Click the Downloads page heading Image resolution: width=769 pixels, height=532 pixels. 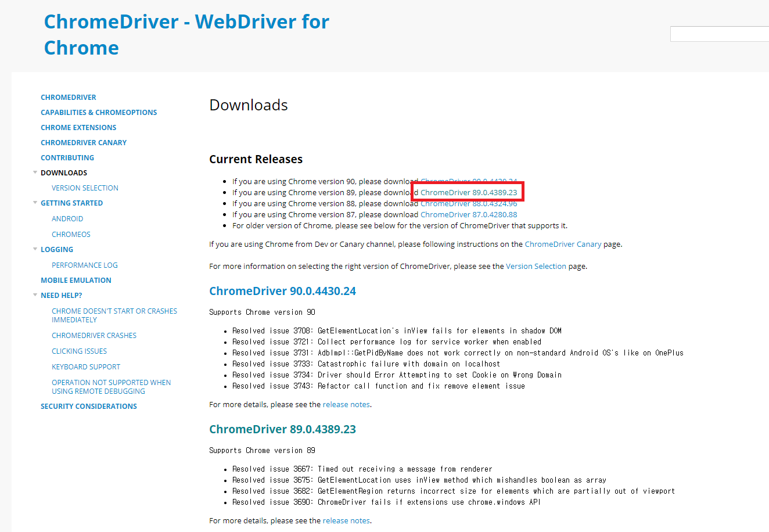point(249,105)
